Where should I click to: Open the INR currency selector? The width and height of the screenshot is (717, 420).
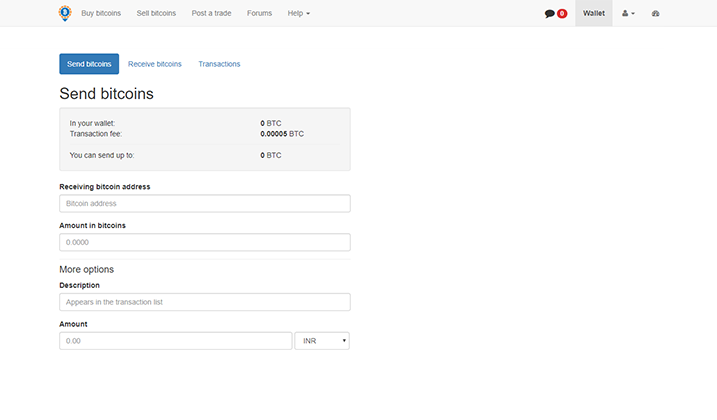322,341
